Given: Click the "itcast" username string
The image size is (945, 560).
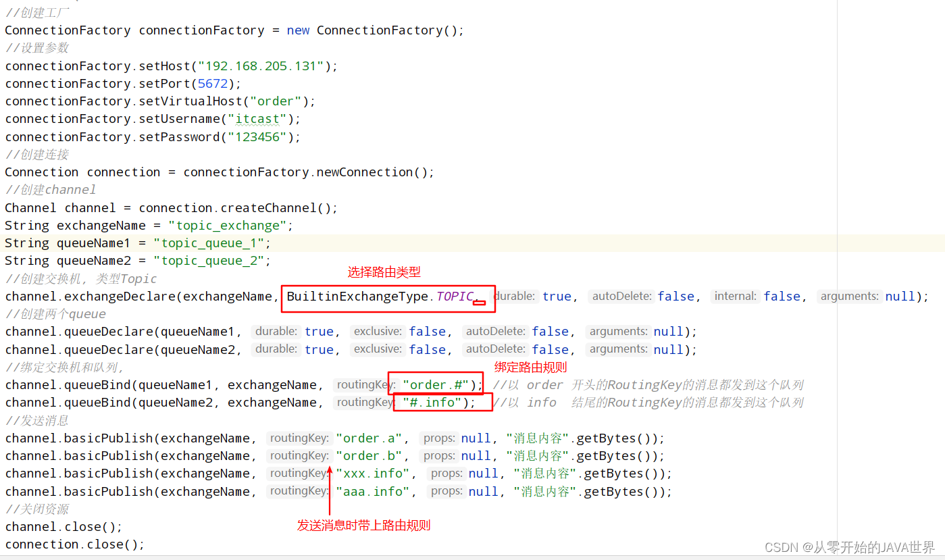Looking at the screenshot, I should click(257, 119).
